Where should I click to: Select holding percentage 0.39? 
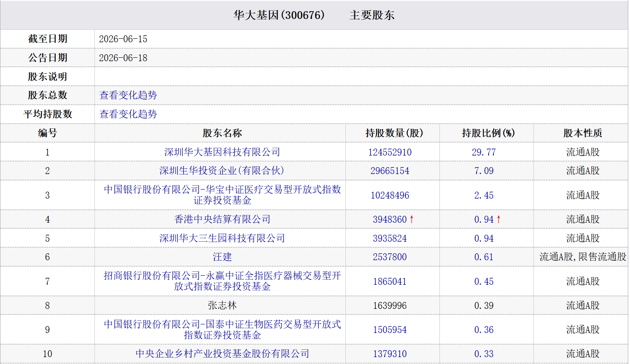click(x=484, y=305)
